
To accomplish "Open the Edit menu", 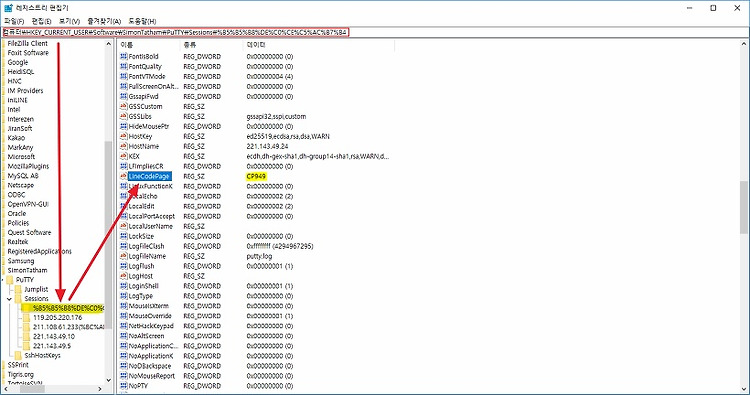I will [42, 22].
